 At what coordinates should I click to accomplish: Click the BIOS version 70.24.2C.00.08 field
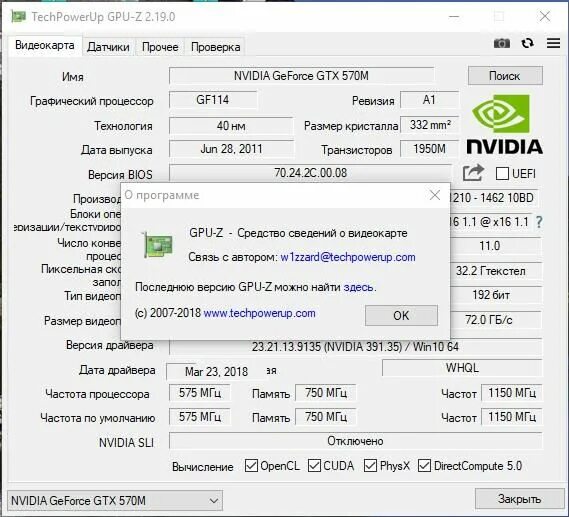point(310,173)
